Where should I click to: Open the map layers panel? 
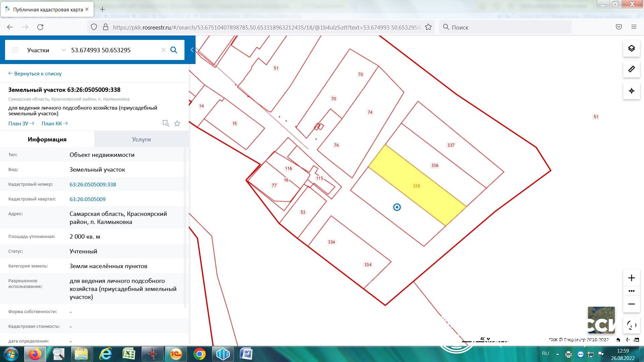click(x=631, y=49)
